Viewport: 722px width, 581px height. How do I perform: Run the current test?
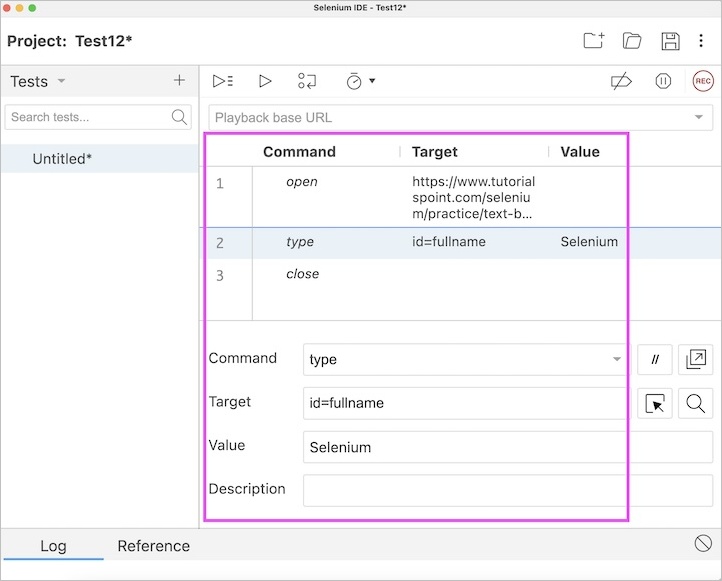pos(265,81)
